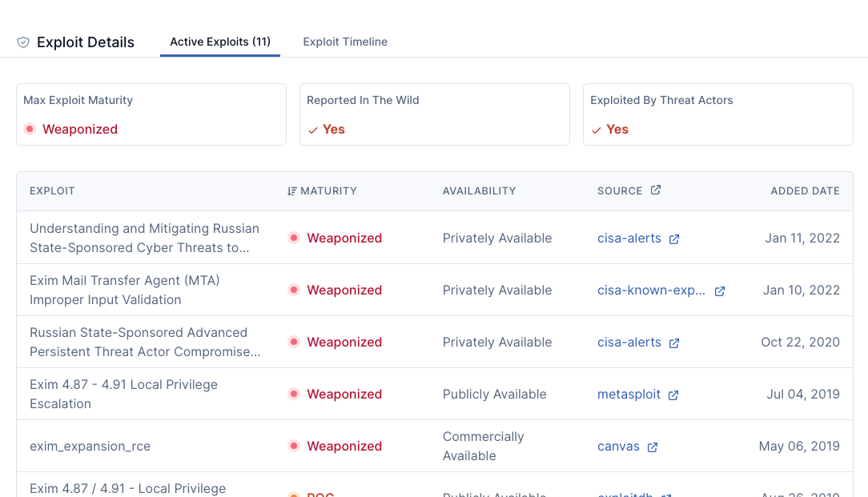Viewport: 868px width, 497px height.
Task: Click the external link icon next to canvas
Action: 653,447
